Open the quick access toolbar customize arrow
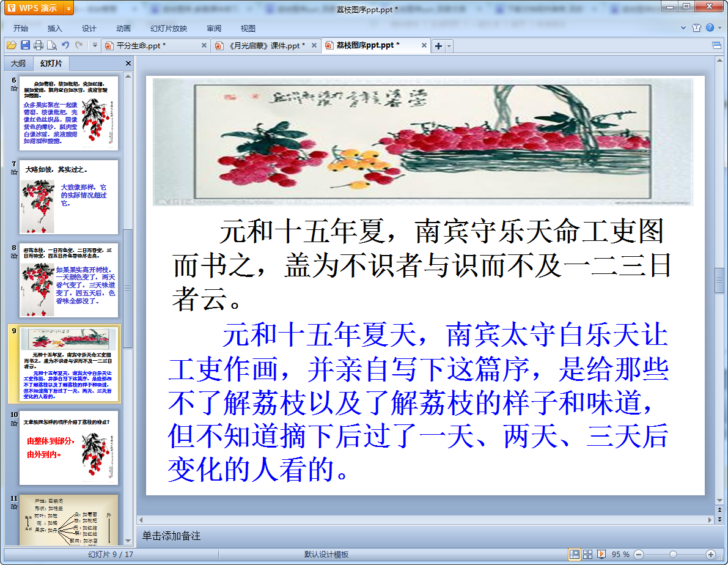 tap(95, 45)
